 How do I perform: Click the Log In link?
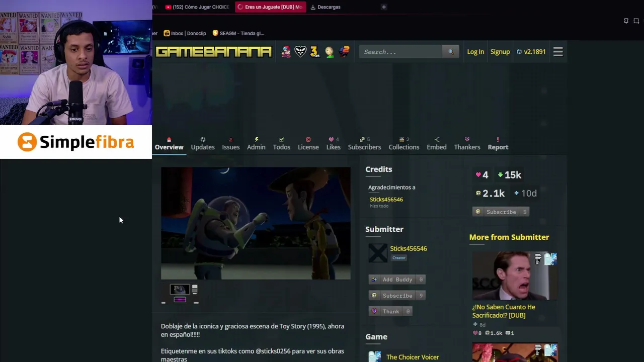[475, 52]
